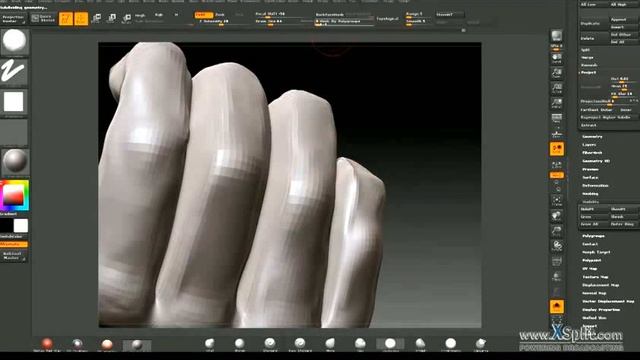Expand the Morph Target subpalette
Screen dimensions: 640x360
(x=596, y=252)
